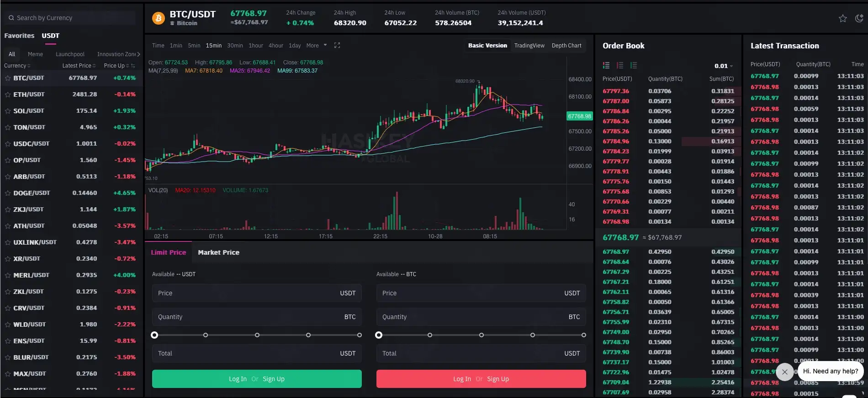The image size is (868, 398).
Task: Expand the More timeframe dropdown
Action: point(316,46)
